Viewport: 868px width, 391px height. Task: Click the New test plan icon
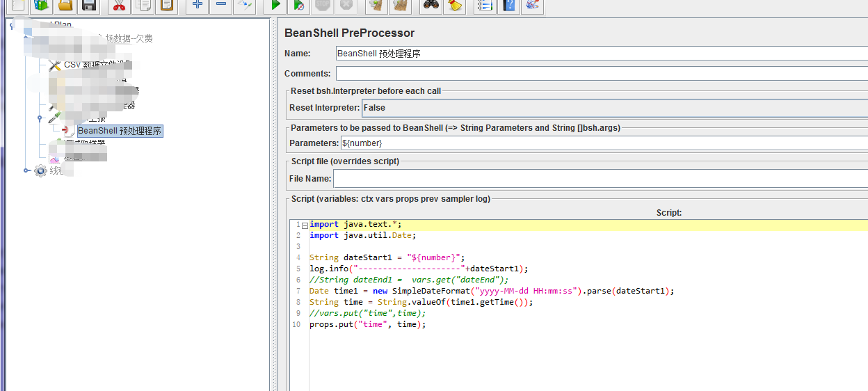tap(17, 6)
